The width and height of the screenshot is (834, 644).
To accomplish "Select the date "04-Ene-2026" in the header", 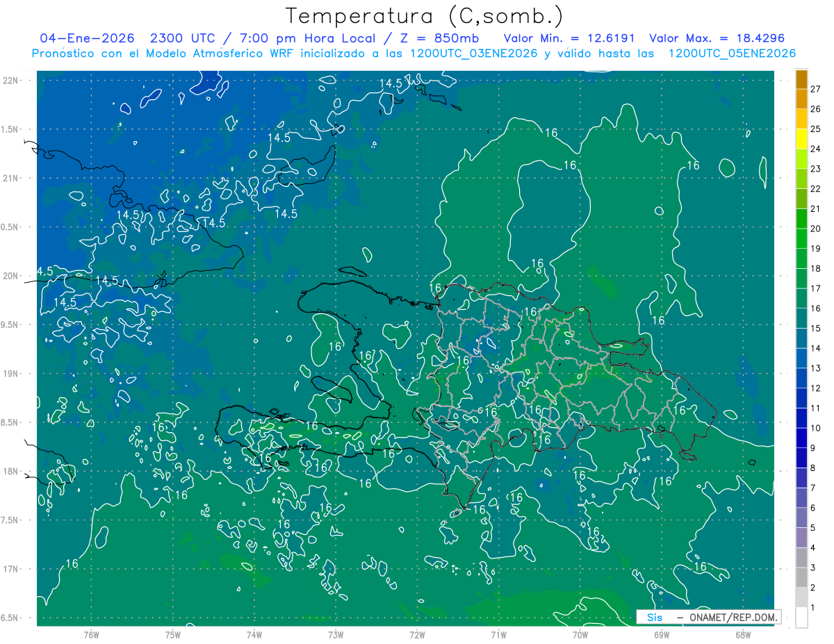I will click(87, 38).
